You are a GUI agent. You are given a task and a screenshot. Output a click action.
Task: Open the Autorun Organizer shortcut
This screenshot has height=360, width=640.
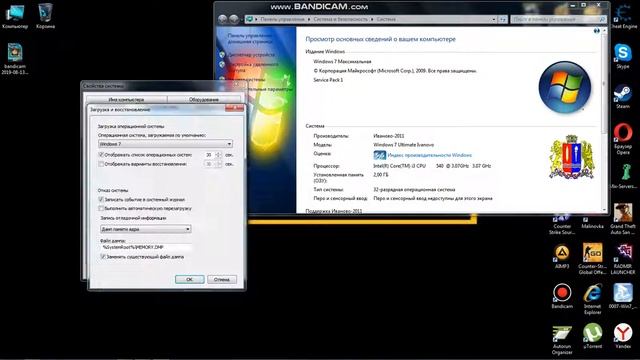coord(562,339)
